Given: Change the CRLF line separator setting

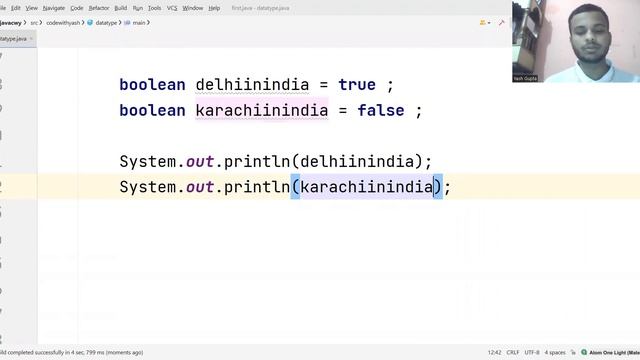Looking at the screenshot, I should click(x=513, y=352).
